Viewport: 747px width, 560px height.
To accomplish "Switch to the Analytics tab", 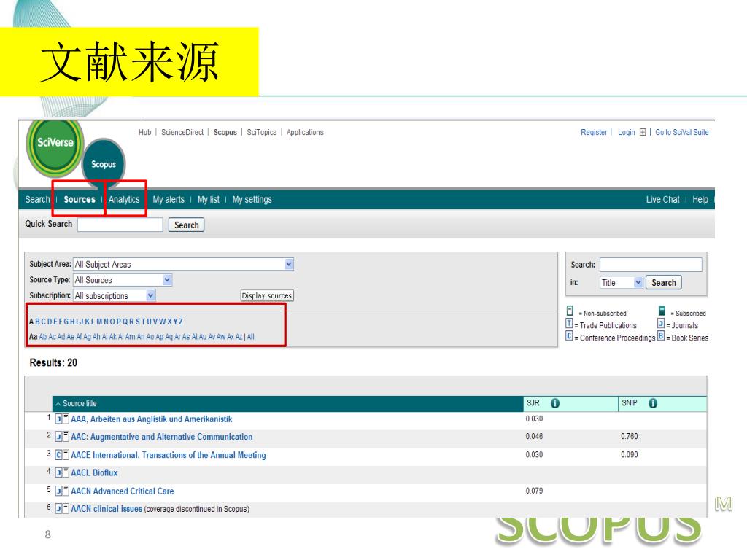I will click(124, 200).
